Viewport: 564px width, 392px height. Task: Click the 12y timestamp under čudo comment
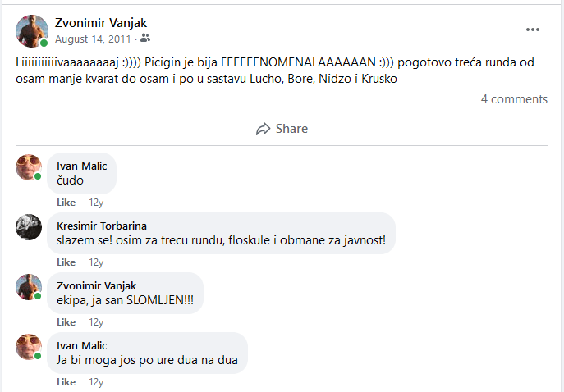(x=96, y=203)
